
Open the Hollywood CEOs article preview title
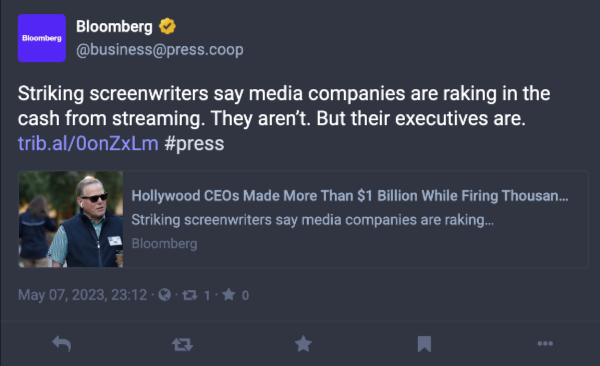click(x=350, y=196)
